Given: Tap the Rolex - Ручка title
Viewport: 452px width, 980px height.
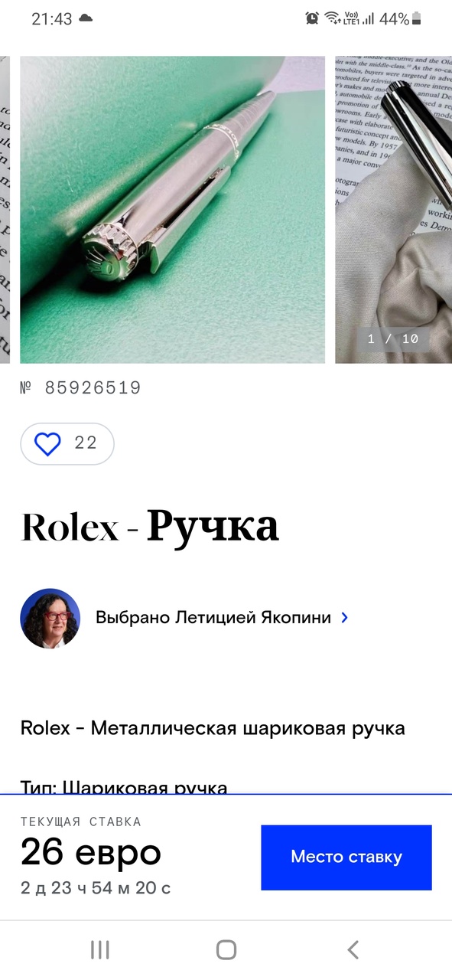Looking at the screenshot, I should point(150,527).
